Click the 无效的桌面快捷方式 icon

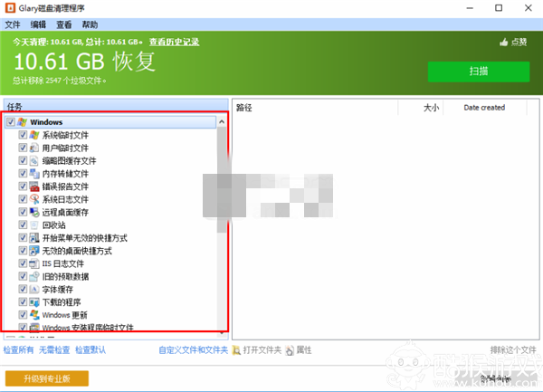pos(34,251)
